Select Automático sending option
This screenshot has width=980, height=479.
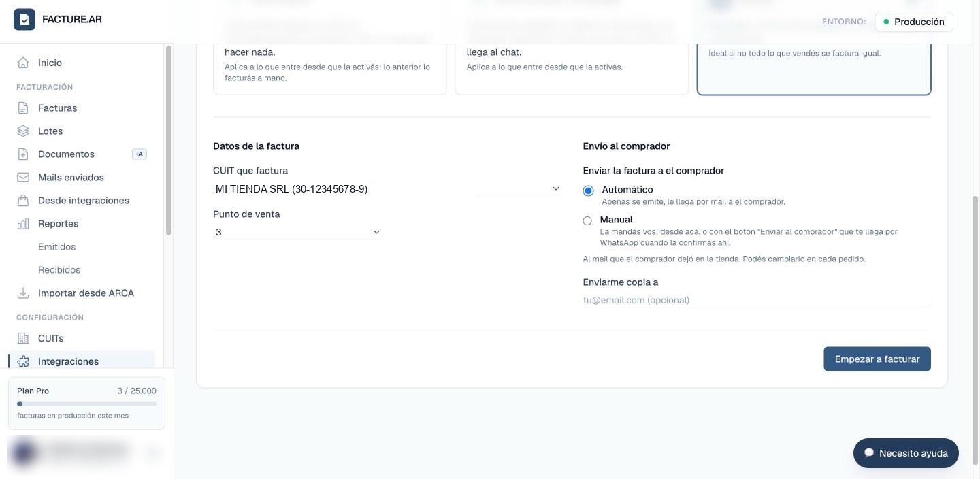tap(588, 191)
